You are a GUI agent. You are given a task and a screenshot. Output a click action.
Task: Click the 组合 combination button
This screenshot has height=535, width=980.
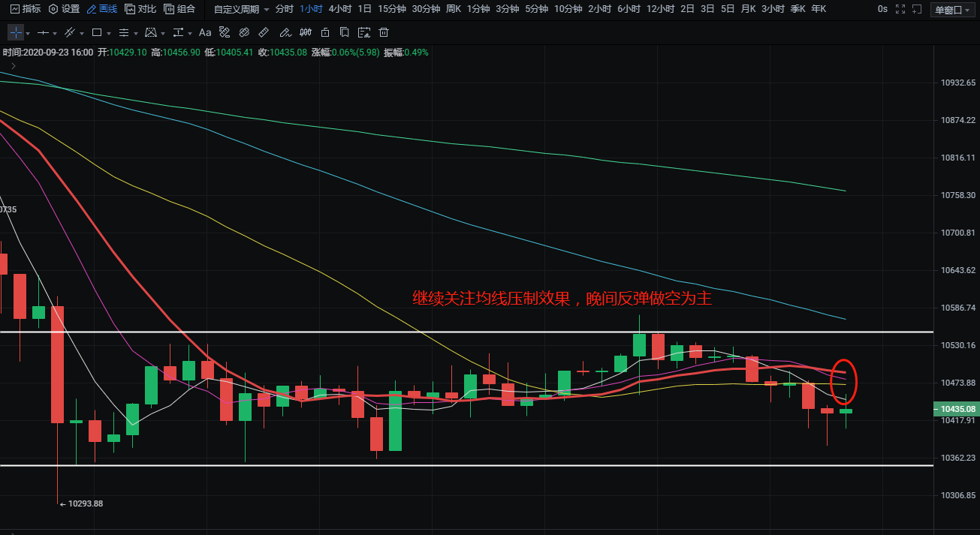179,9
